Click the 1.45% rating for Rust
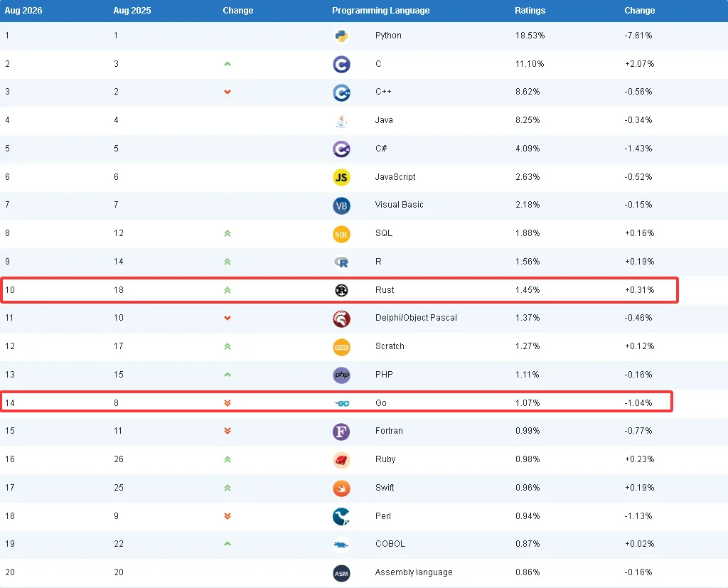This screenshot has width=728, height=588. coord(528,290)
